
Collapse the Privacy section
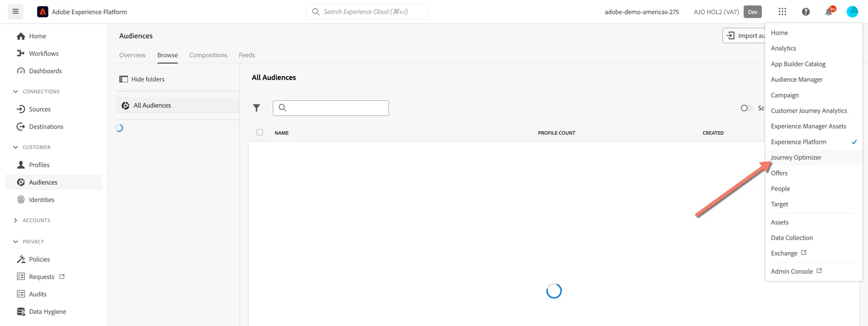pos(15,242)
